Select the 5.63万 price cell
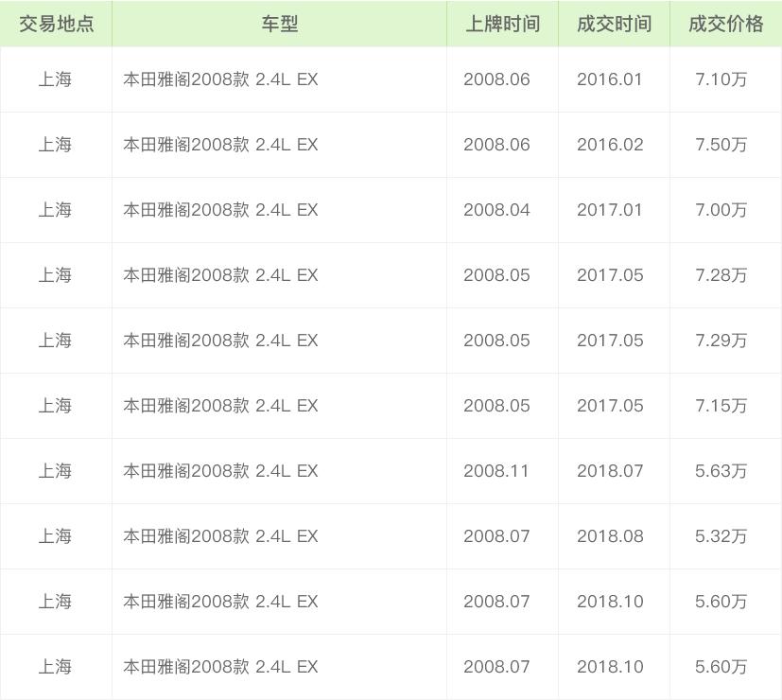The image size is (782, 700). point(721,471)
